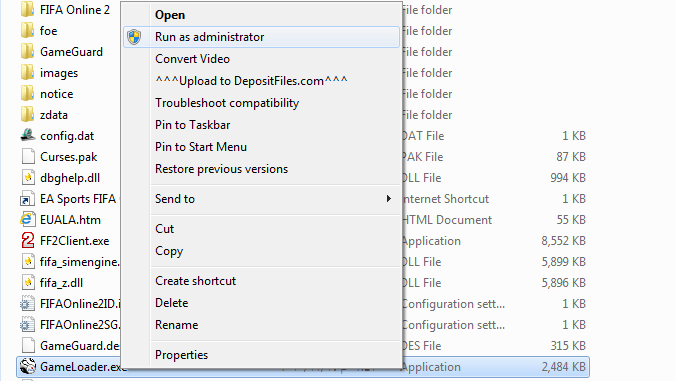Click the FF2Client.exe red 2 icon
Viewport: 676px width, 381px height.
(28, 240)
